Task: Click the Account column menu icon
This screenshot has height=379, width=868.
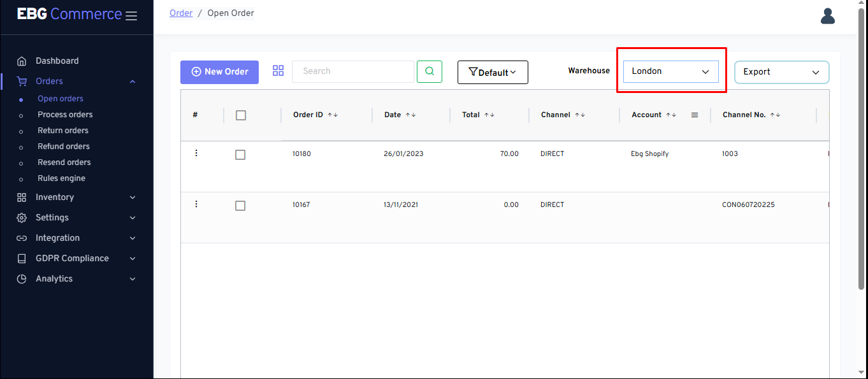Action: [695, 115]
